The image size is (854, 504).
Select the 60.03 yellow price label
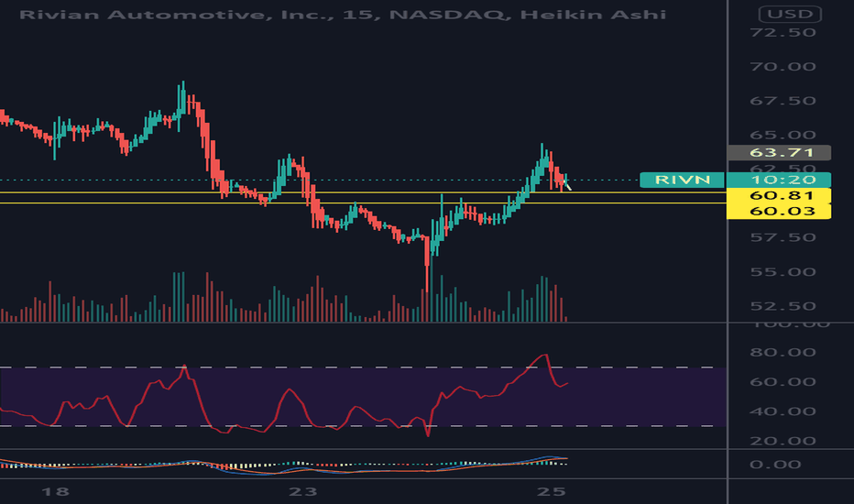(x=780, y=212)
